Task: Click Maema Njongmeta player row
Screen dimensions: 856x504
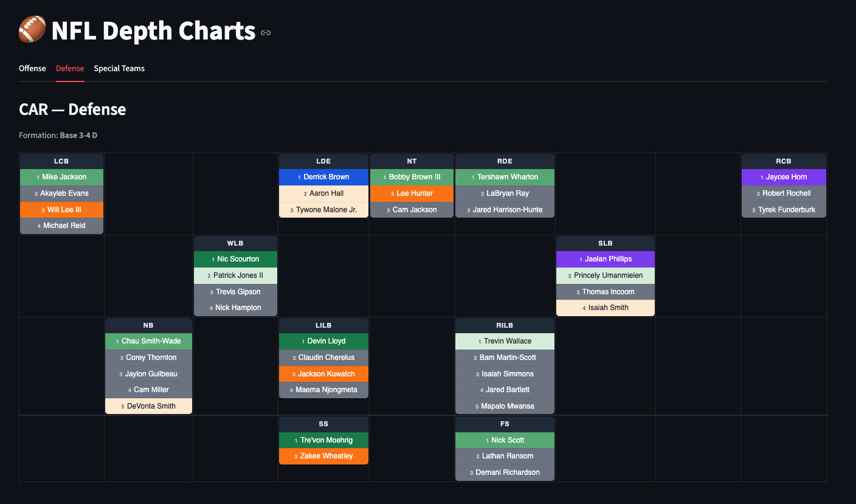Action: tap(323, 390)
